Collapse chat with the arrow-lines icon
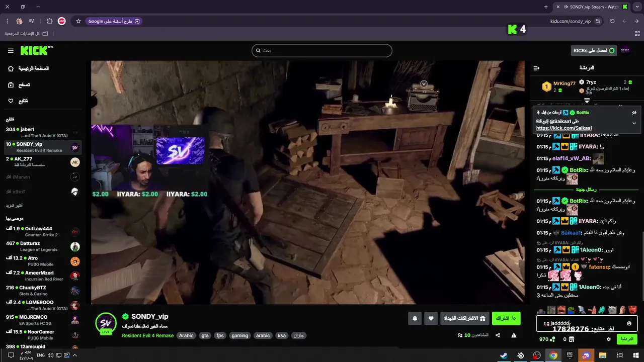Image resolution: width=644 pixels, height=362 pixels. (536, 68)
